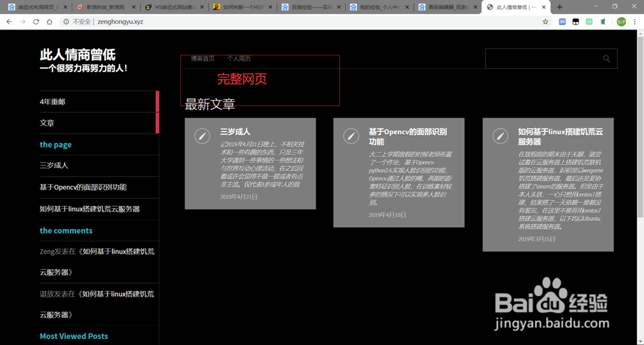The width and height of the screenshot is (644, 345).
Task: Close the H5响应式网站建设 tab
Action: pyautogui.click(x=202, y=7)
